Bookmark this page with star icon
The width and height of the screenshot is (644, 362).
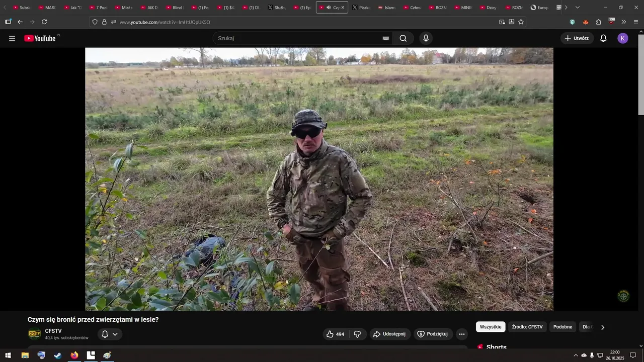[x=521, y=22]
